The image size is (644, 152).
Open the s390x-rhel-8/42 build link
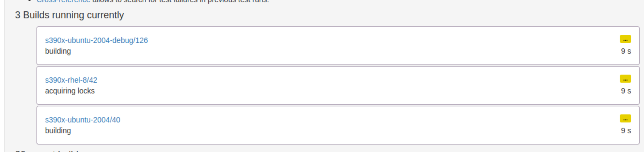click(71, 80)
